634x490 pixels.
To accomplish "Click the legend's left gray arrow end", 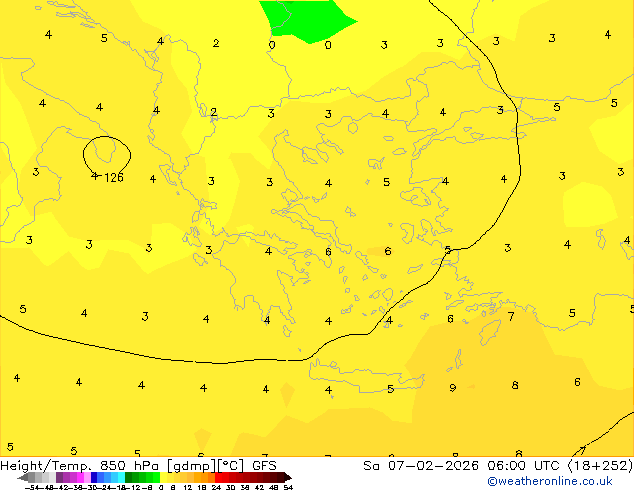I will pyautogui.click(x=23, y=478).
